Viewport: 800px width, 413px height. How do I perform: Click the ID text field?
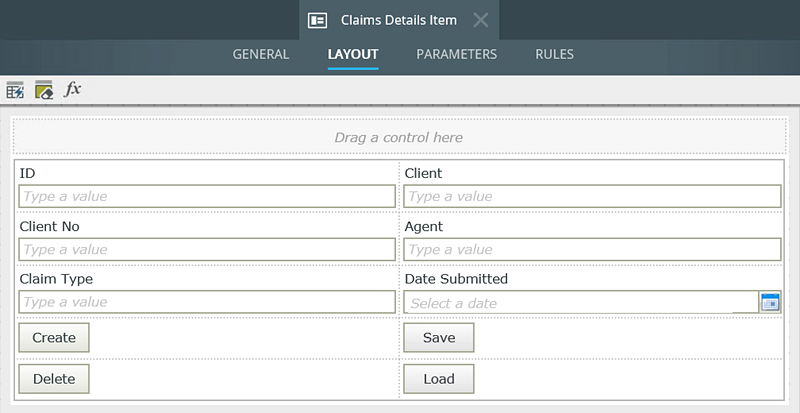[207, 196]
